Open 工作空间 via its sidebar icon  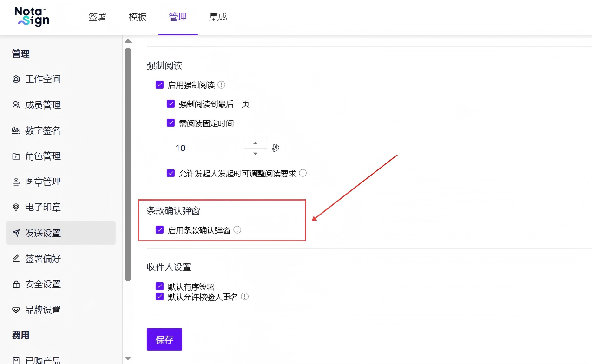[x=16, y=79]
